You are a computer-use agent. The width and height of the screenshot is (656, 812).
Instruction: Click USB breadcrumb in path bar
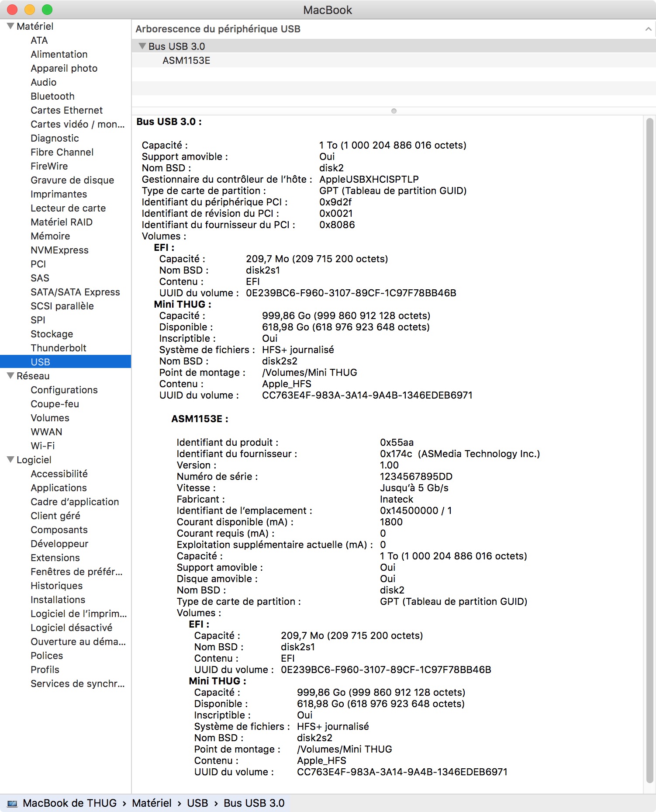[x=197, y=803]
